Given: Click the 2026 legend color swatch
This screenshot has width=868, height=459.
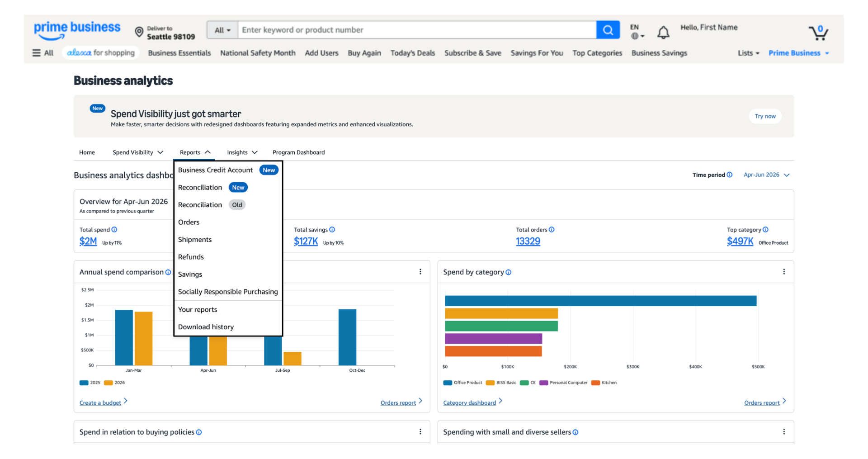Looking at the screenshot, I should (x=108, y=383).
